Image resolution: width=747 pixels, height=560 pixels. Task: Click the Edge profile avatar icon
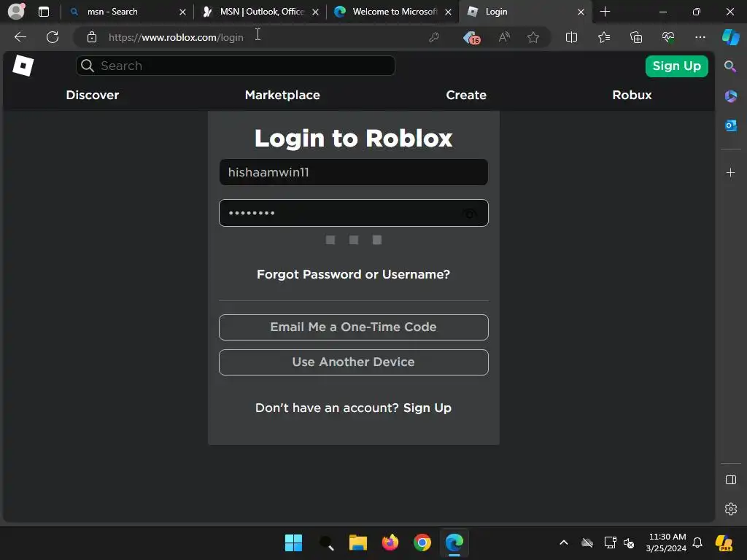[x=17, y=12]
